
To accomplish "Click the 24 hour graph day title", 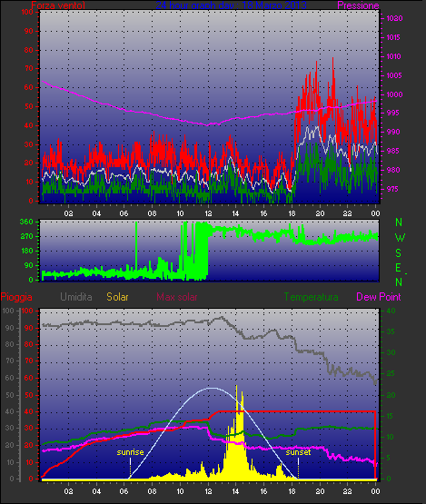I will [231, 5].
